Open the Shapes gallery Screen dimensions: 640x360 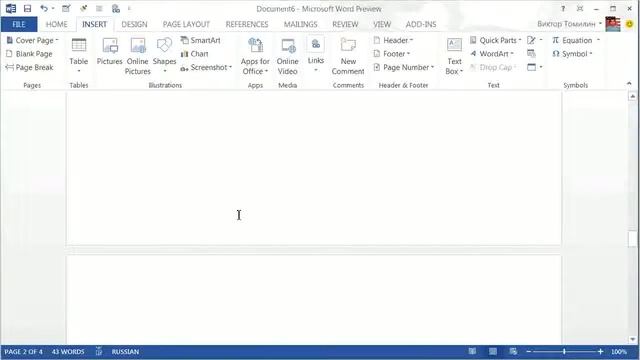164,56
